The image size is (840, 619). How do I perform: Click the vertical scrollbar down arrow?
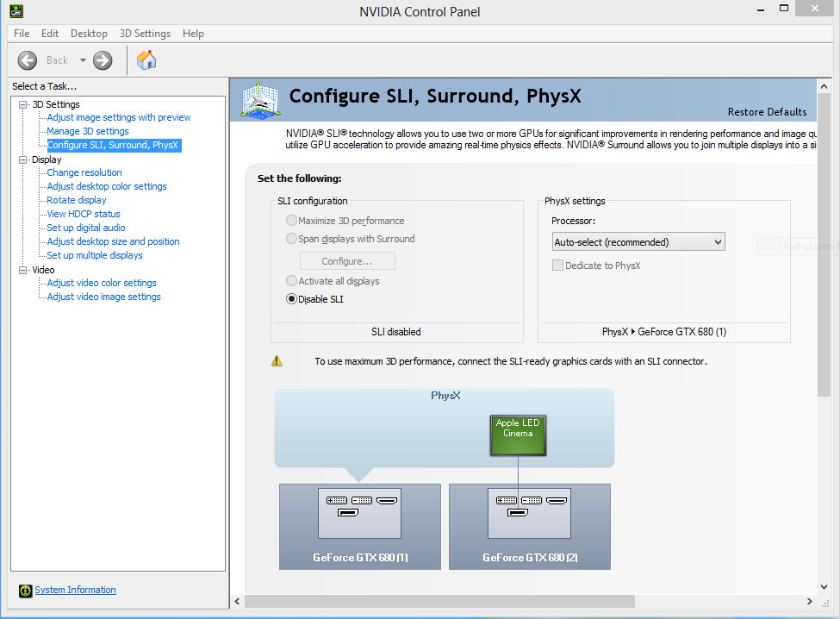click(x=824, y=587)
